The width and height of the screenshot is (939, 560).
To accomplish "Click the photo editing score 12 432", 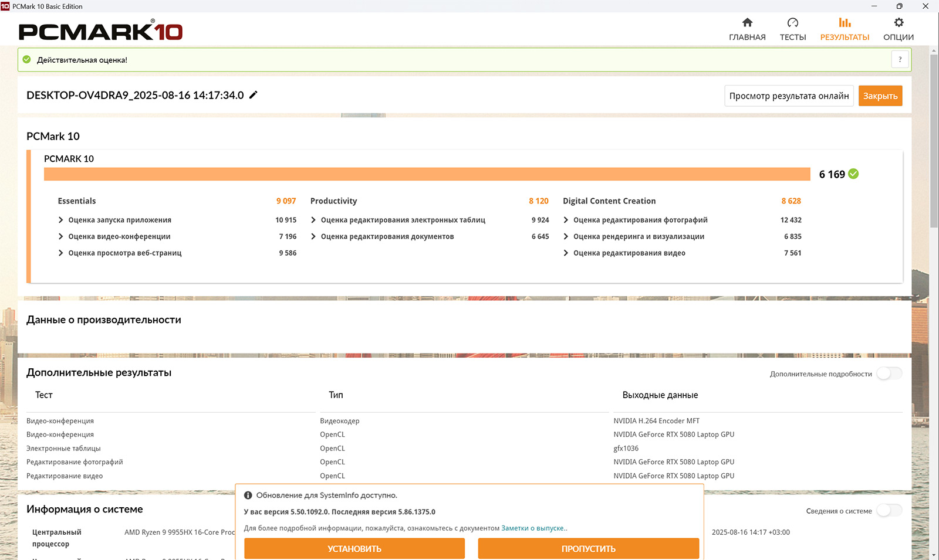I will (791, 220).
